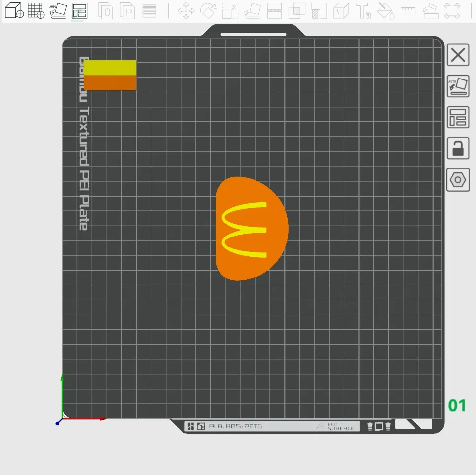
Task: Open the Variable layer height tool
Action: pyautogui.click(x=149, y=11)
